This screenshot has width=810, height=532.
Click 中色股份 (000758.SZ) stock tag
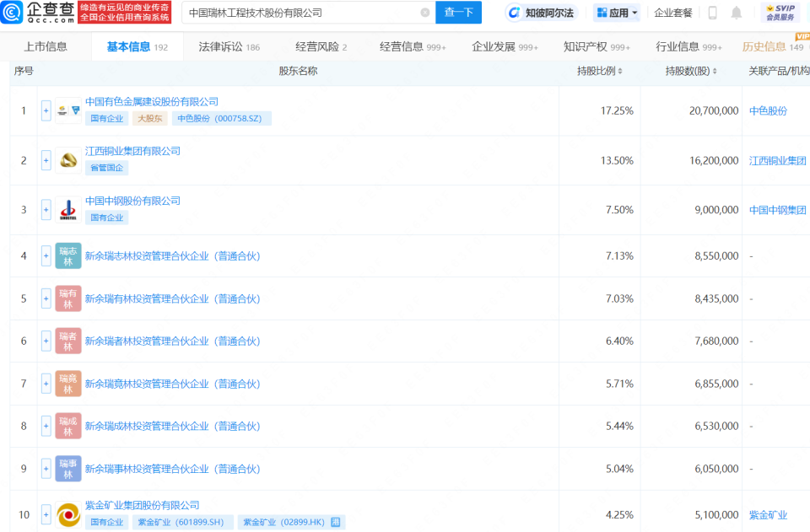[x=221, y=118]
